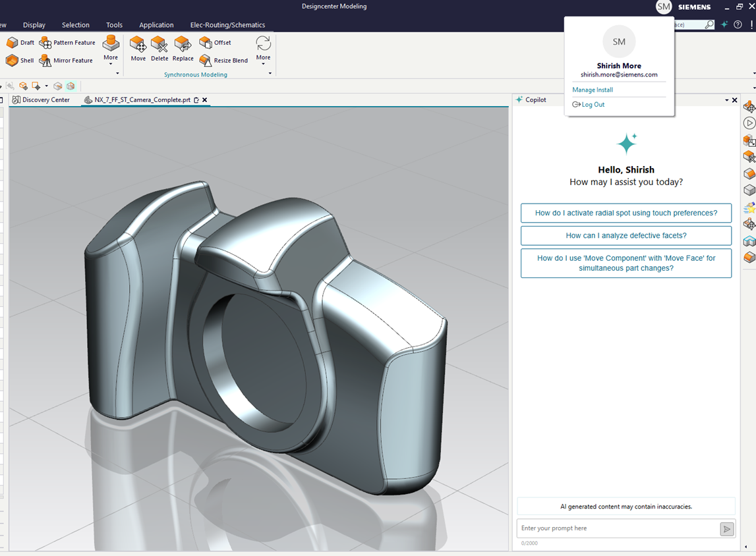Activate the Offset tool
Screen dimensions: 756x556
[215, 43]
